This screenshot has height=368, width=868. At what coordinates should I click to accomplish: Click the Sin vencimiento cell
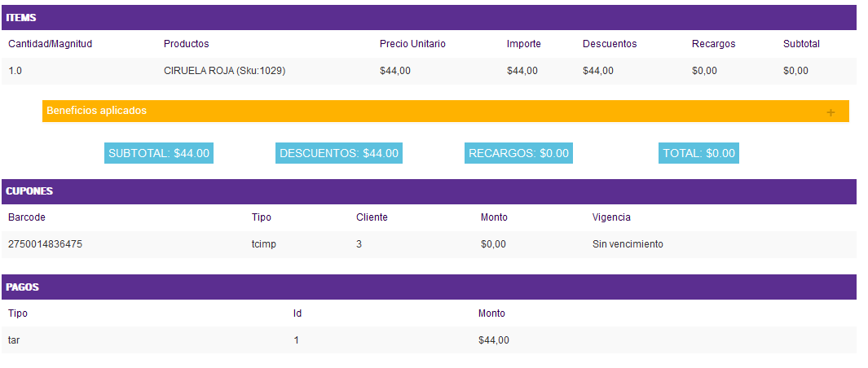pyautogui.click(x=628, y=244)
